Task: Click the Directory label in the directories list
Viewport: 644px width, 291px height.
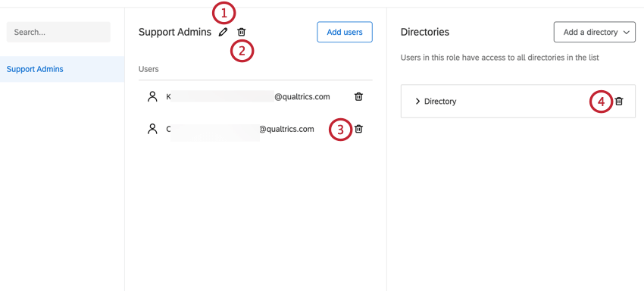Action: click(x=440, y=101)
